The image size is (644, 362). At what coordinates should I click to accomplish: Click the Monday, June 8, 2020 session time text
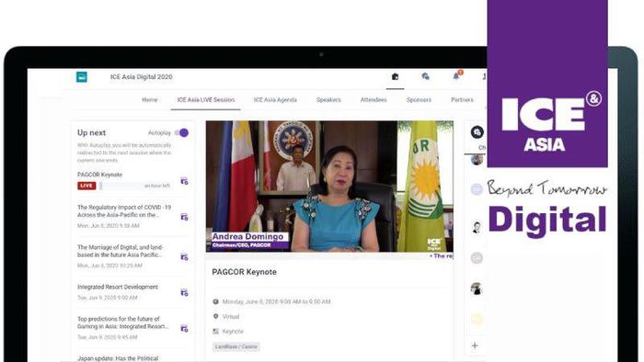click(276, 301)
